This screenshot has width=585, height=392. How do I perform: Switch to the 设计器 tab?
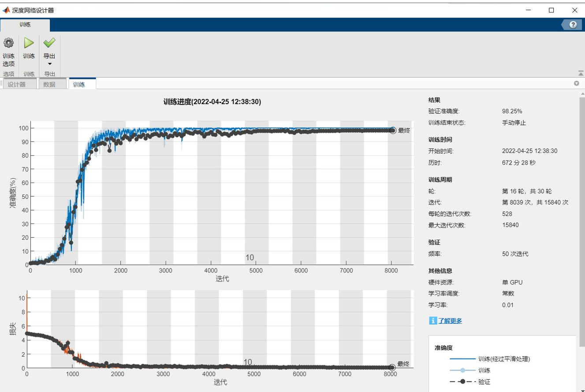pyautogui.click(x=19, y=83)
